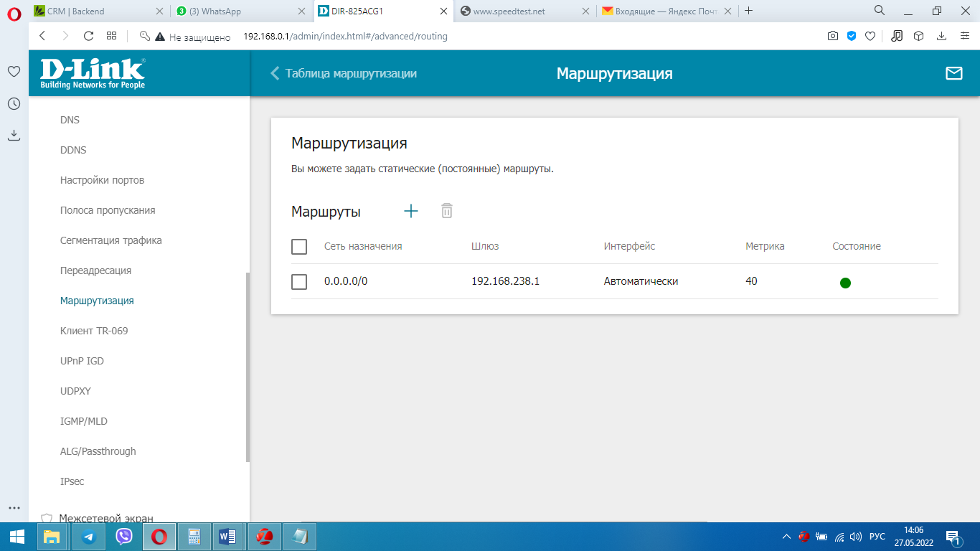The width and height of the screenshot is (980, 551).
Task: Click the green status indicator
Action: point(845,283)
